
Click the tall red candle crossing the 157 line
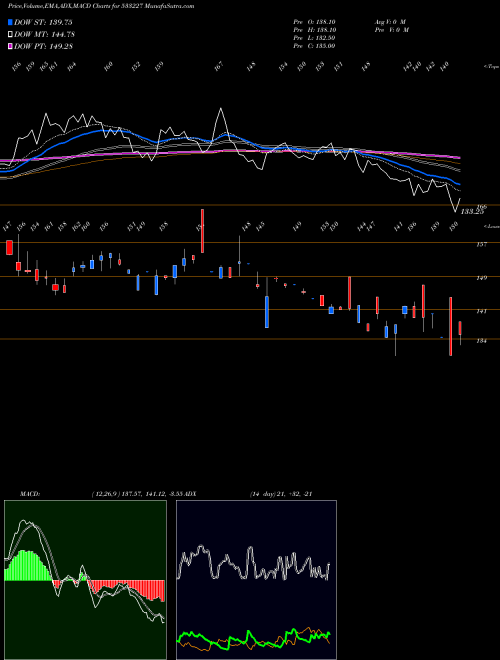pos(202,231)
